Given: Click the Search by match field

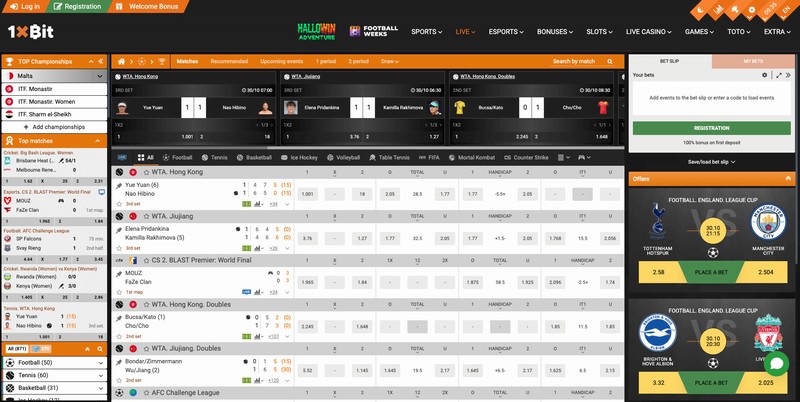Looking at the screenshot, I should 574,61.
